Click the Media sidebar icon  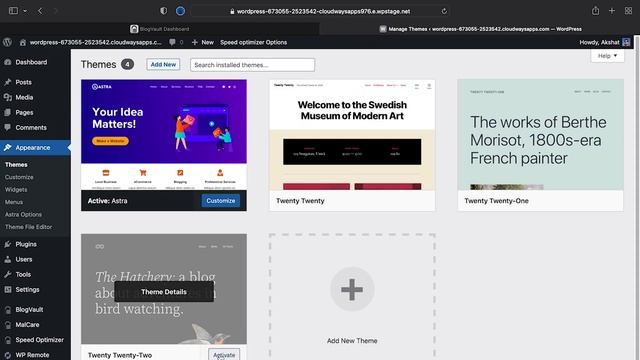tap(8, 97)
